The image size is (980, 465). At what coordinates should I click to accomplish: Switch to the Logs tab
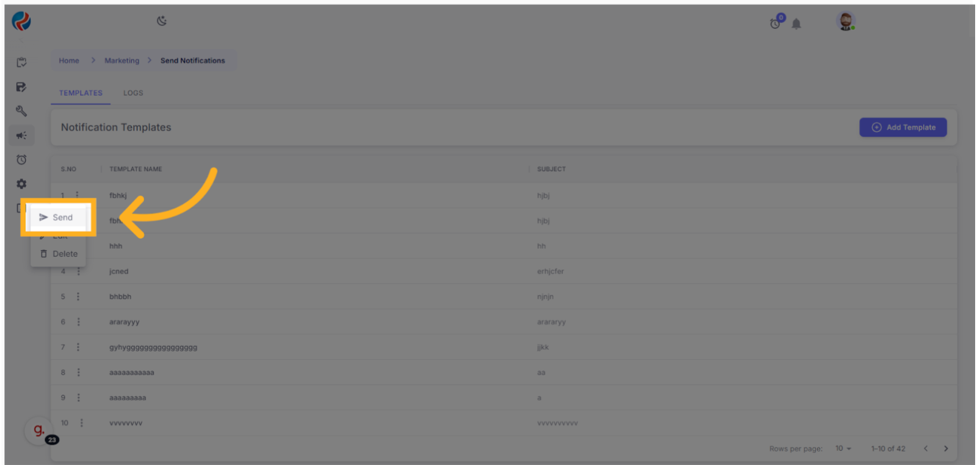pyautogui.click(x=133, y=93)
